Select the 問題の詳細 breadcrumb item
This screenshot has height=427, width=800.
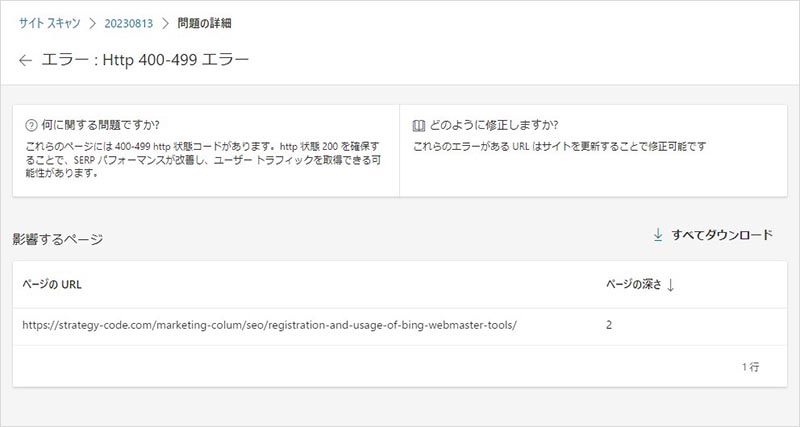(x=205, y=22)
